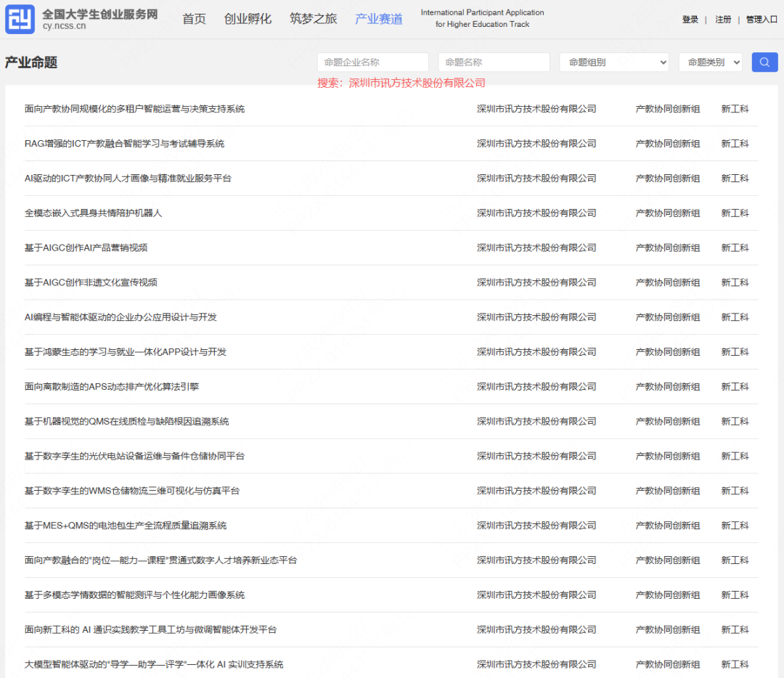784x678 pixels.
Task: Click the 产业命题 page heading
Action: (31, 62)
